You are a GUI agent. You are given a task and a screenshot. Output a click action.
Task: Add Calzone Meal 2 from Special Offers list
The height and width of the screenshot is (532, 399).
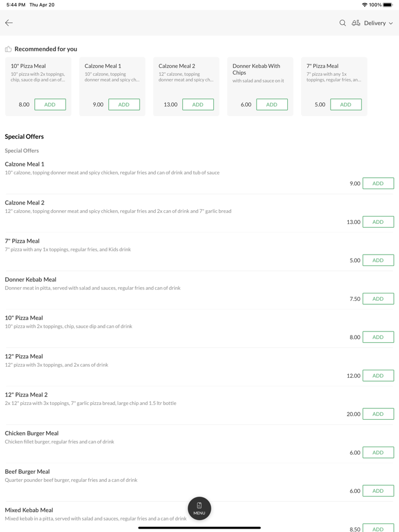(378, 222)
